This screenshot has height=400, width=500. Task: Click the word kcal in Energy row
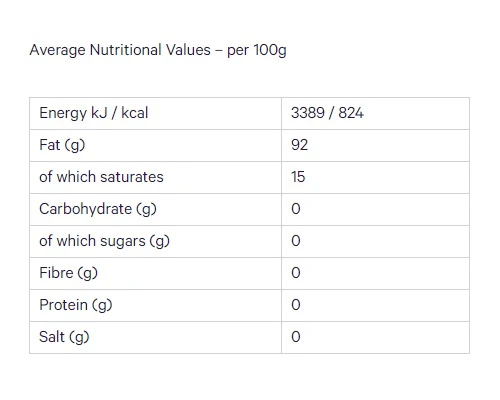[135, 113]
